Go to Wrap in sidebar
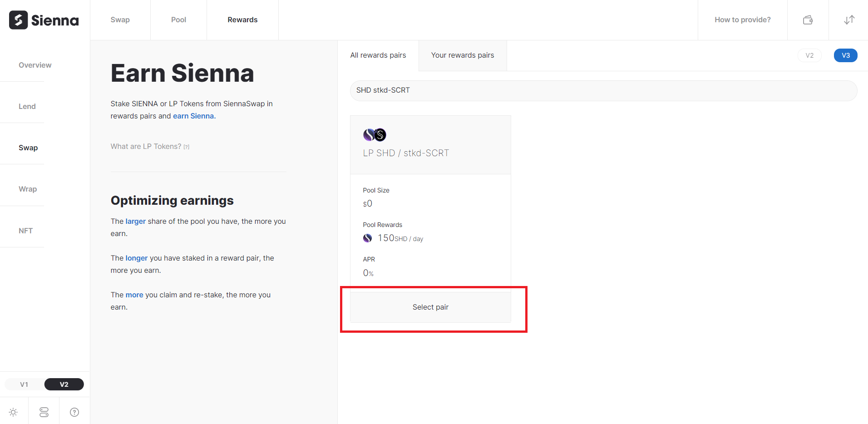This screenshot has height=424, width=868. (28, 189)
